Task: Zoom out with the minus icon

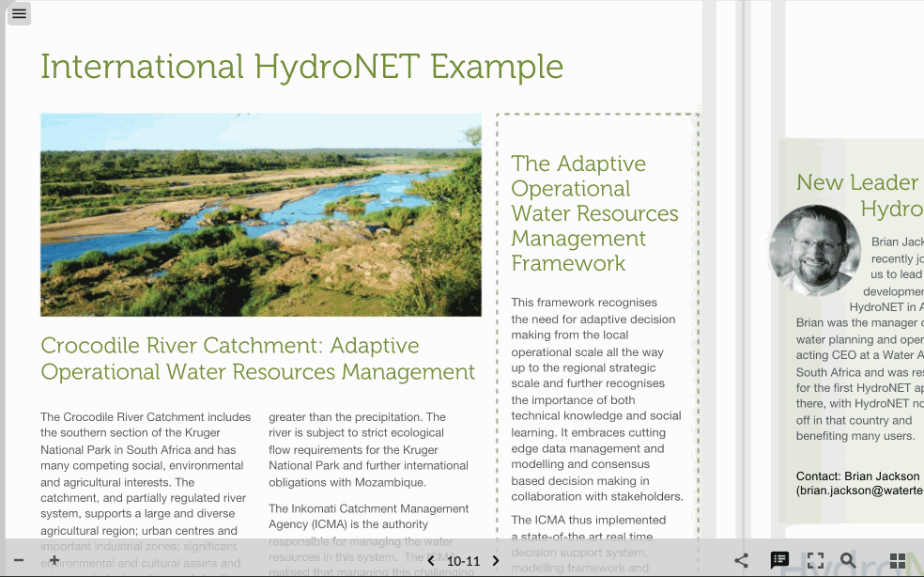Action: (x=19, y=560)
